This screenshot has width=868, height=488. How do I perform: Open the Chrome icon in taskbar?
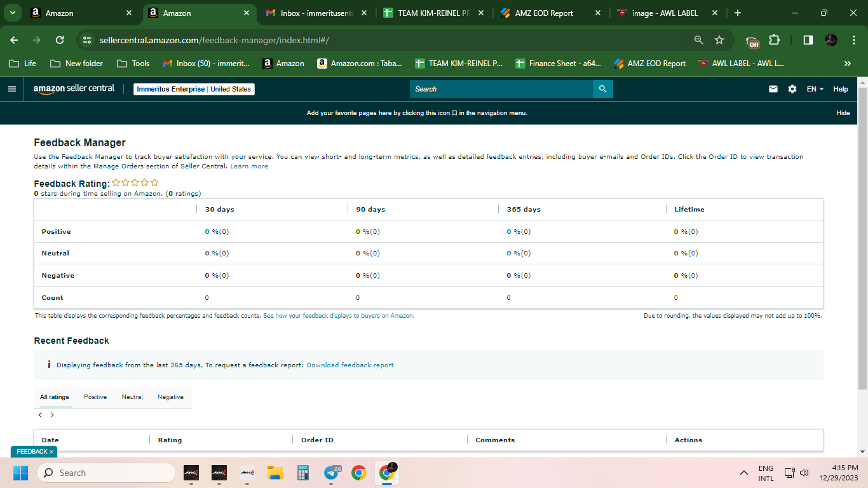point(359,473)
